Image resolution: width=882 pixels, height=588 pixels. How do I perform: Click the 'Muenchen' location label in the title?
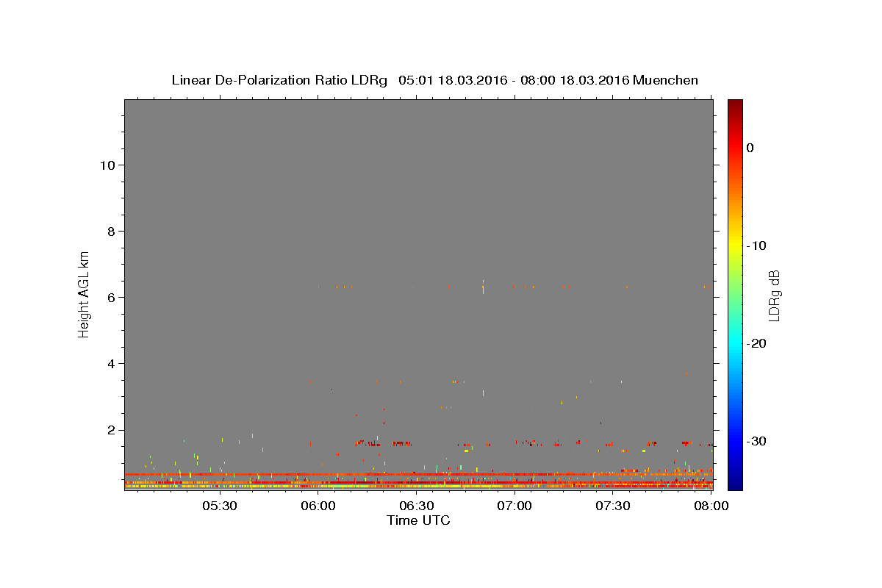click(x=666, y=80)
